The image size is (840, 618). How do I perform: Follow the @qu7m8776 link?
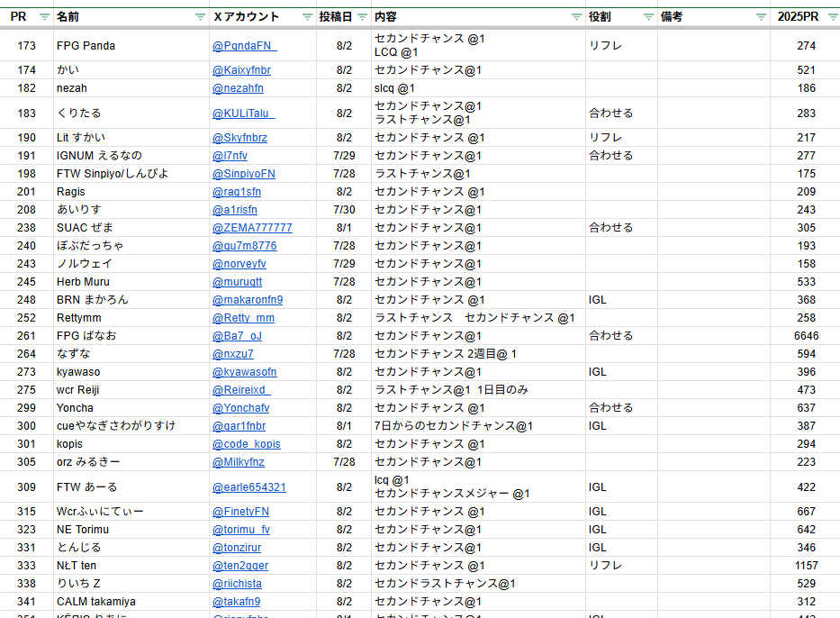(x=244, y=246)
